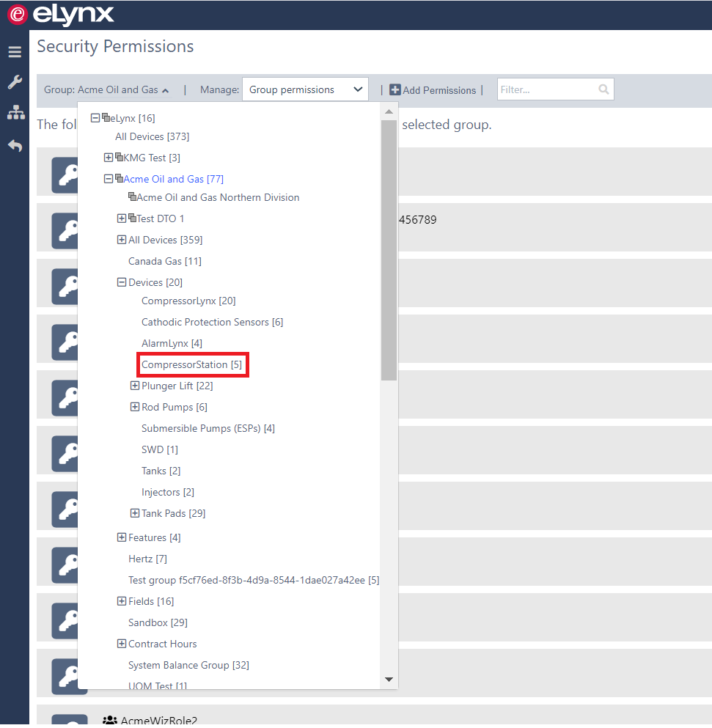
Task: Select Injectors [2] group
Action: click(x=168, y=492)
